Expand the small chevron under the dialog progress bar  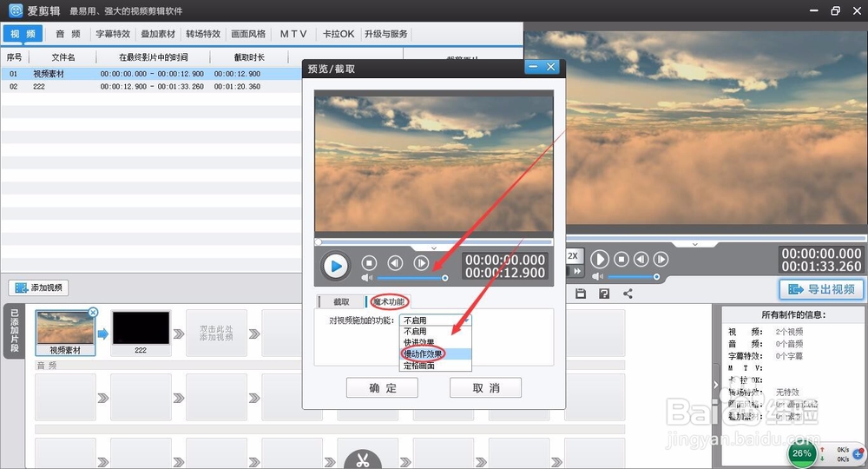click(x=434, y=248)
